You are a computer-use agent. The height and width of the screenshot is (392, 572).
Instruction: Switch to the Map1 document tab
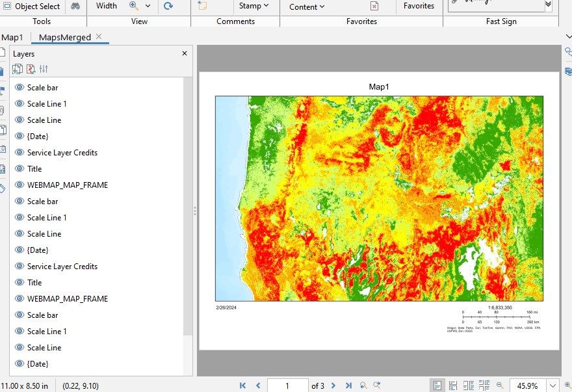tap(12, 37)
